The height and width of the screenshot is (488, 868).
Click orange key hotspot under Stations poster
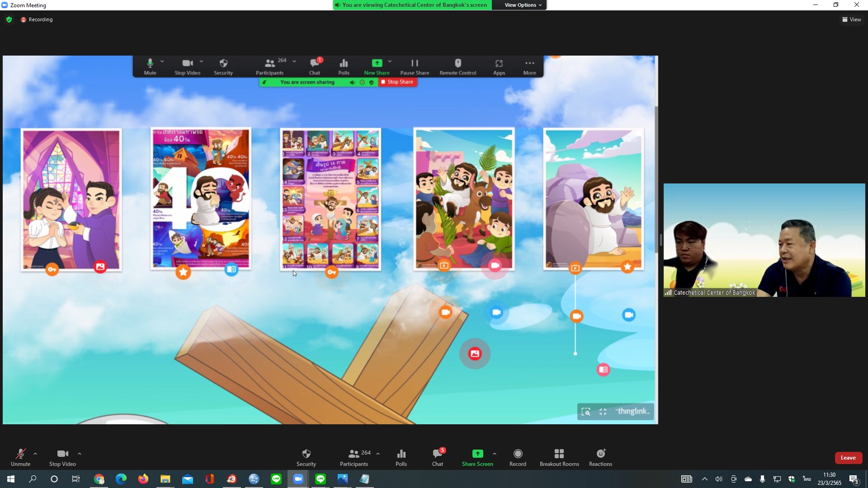click(332, 272)
